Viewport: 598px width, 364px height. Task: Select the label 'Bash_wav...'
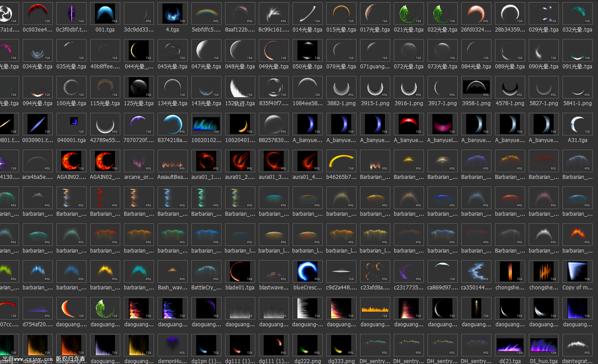(x=173, y=288)
